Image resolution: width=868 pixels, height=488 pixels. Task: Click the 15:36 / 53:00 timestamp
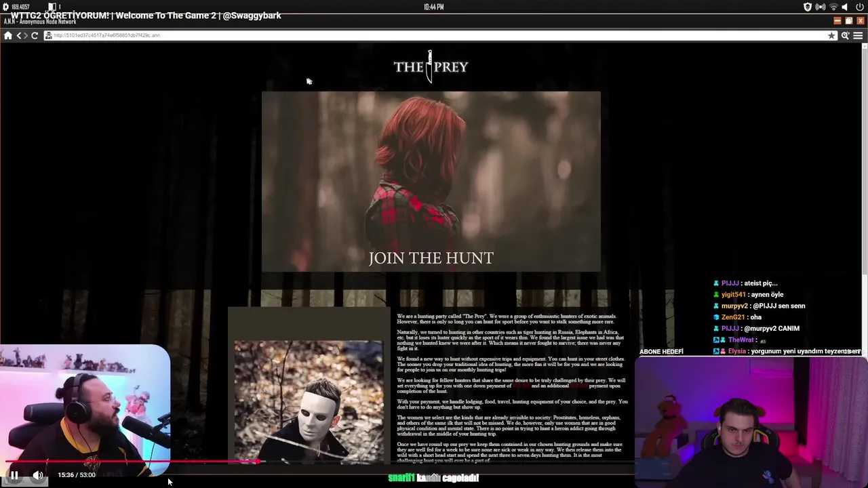pos(77,475)
